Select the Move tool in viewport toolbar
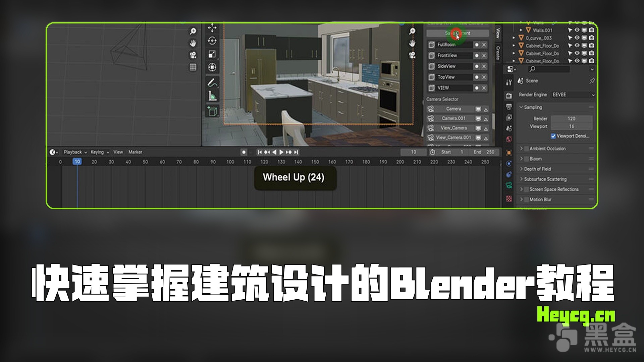 pyautogui.click(x=212, y=28)
